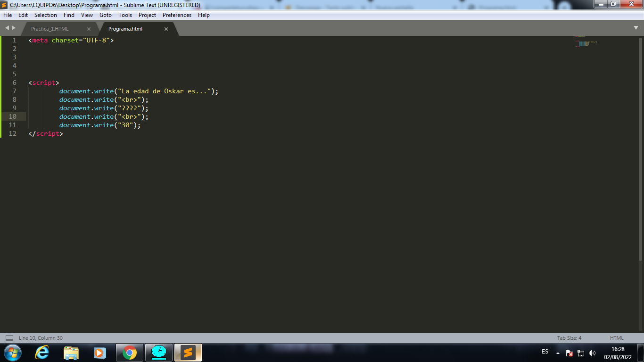
Task: Open the Project menu
Action: click(147, 15)
